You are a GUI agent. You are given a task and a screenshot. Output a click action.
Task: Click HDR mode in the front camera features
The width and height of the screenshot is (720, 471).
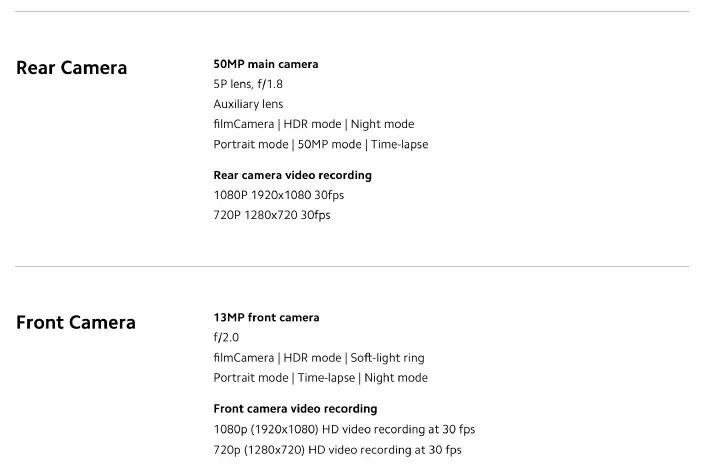tap(312, 358)
